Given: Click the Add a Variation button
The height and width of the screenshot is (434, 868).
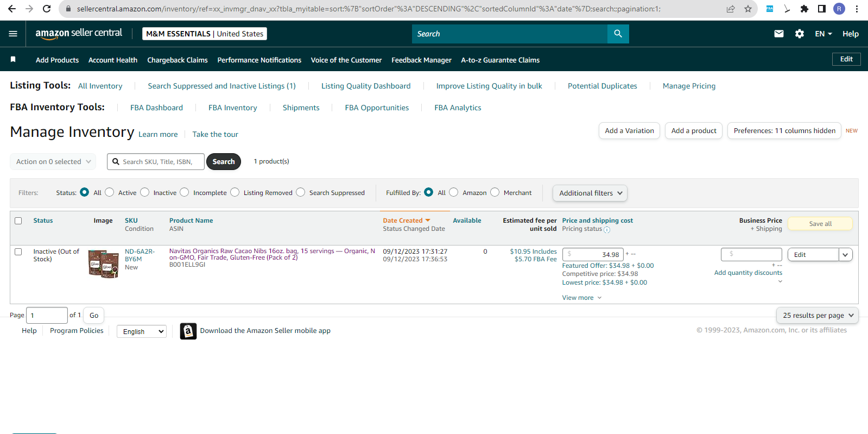Looking at the screenshot, I should (630, 130).
